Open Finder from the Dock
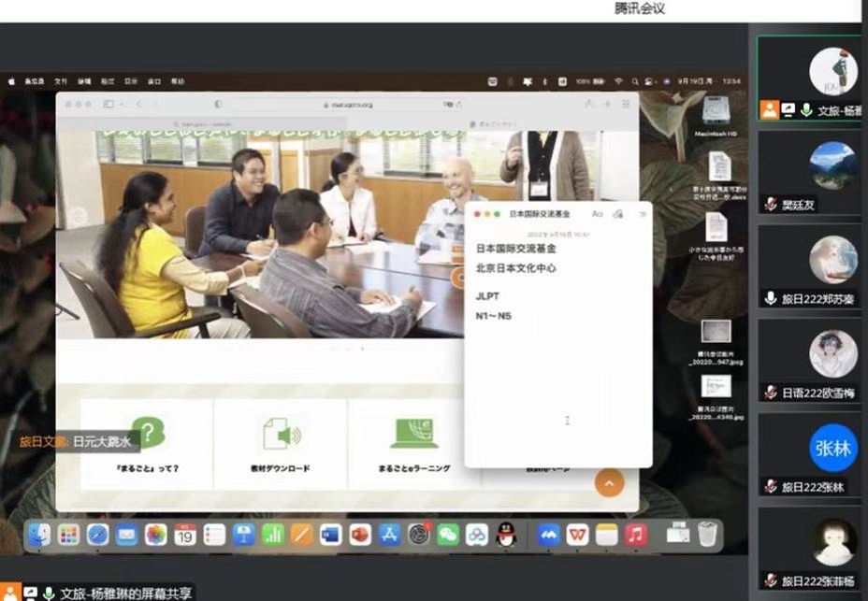 pyautogui.click(x=39, y=535)
